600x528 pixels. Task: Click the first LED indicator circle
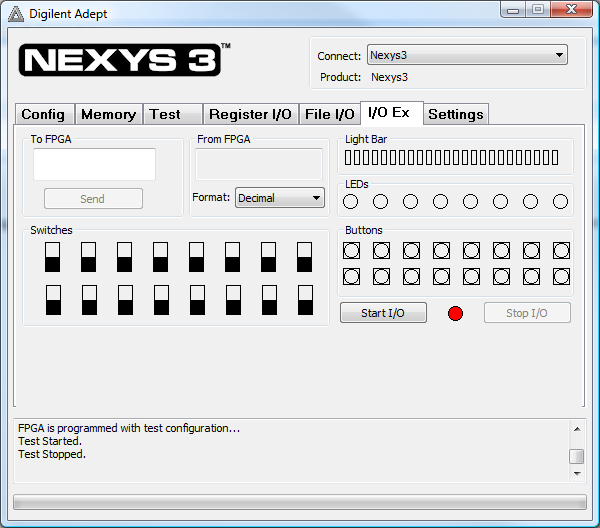coord(351,202)
